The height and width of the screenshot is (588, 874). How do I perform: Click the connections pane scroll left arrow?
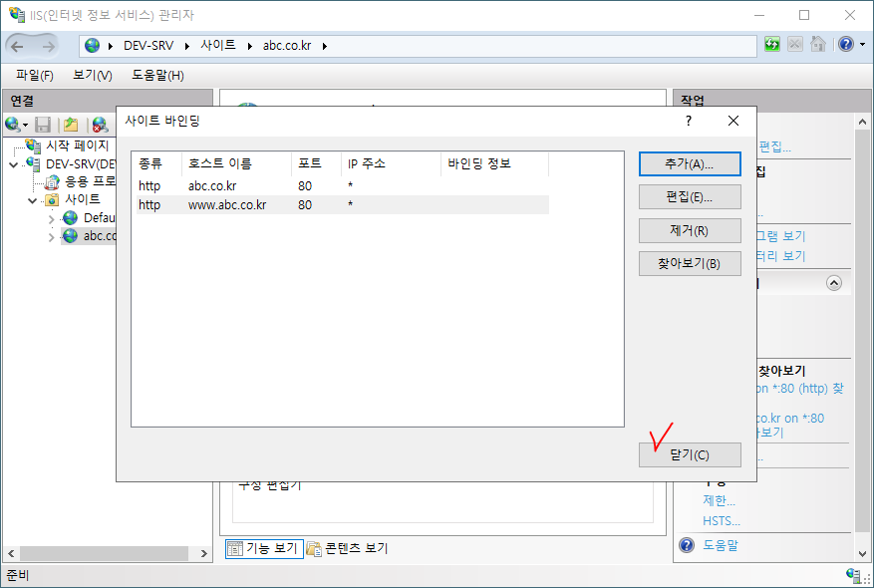[x=11, y=553]
